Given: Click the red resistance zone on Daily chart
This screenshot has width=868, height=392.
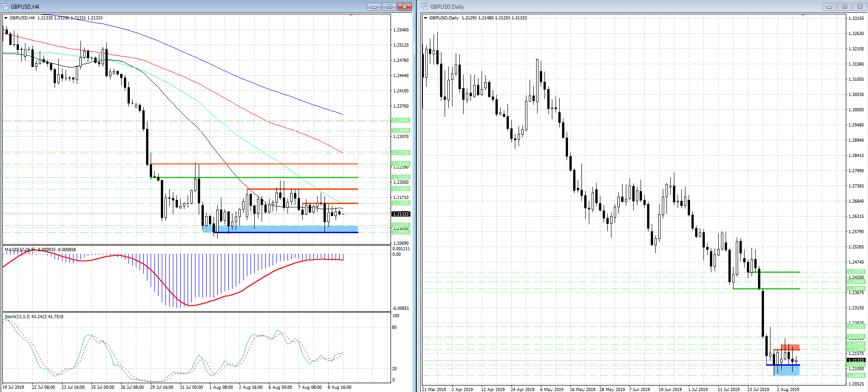Looking at the screenshot, I should (790, 347).
